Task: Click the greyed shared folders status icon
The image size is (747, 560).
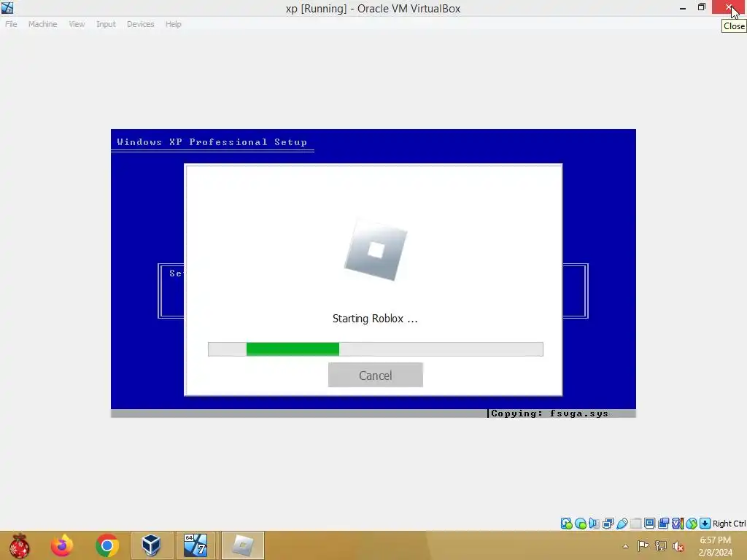Action: (x=635, y=524)
